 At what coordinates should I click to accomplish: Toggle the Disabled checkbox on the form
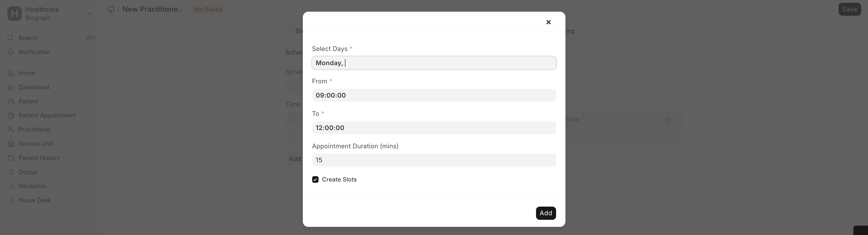289,31
